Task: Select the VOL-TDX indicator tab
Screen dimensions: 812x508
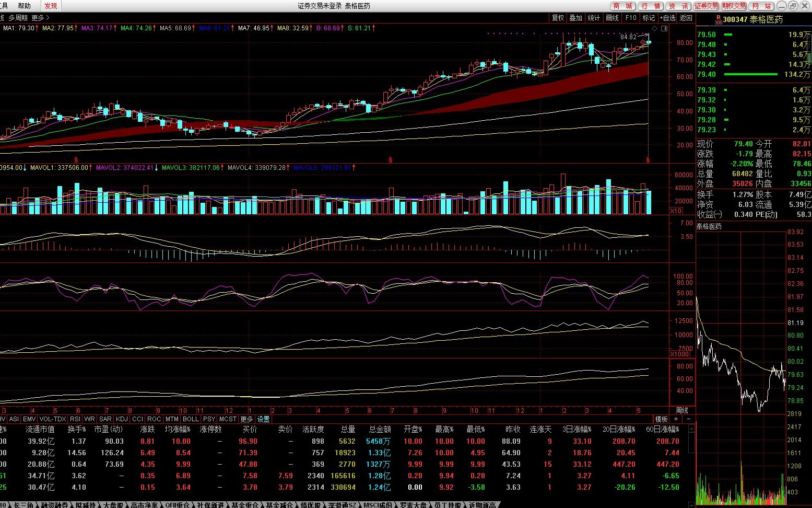Action: (53, 419)
